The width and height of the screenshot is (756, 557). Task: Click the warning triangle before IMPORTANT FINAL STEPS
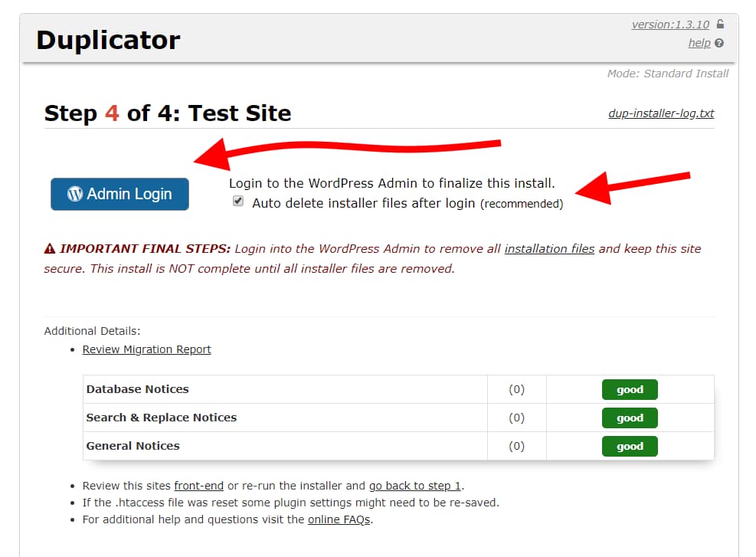coord(51,248)
